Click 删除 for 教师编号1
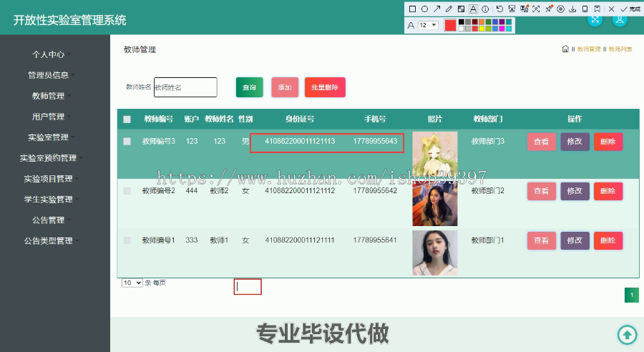This screenshot has height=352, width=644. tap(608, 240)
